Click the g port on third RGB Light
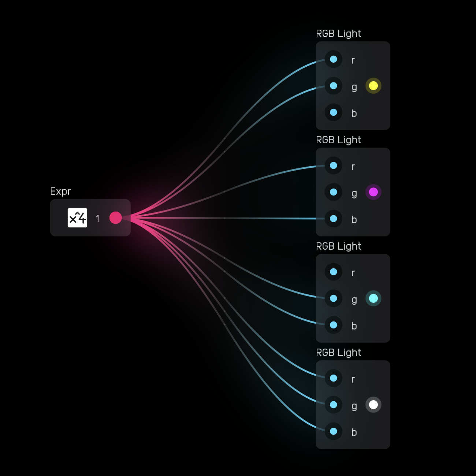Screen dimensions: 476x476 point(333,298)
